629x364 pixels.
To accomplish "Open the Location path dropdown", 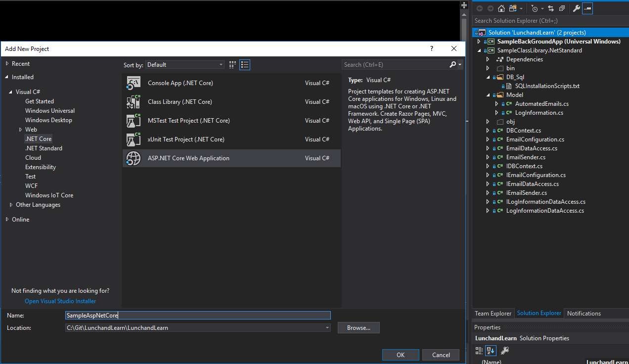I will click(x=327, y=328).
